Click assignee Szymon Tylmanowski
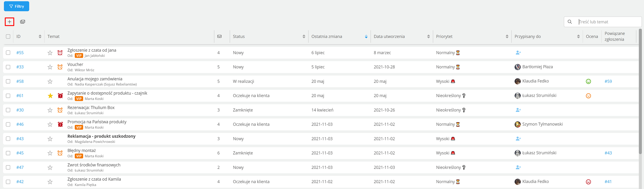Viewport: 644px width, 189px height. (542, 124)
